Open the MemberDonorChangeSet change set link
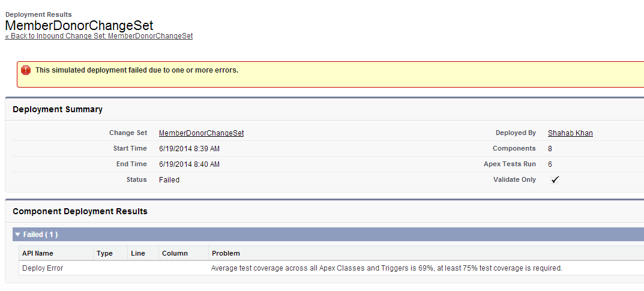644x291 pixels. pos(201,133)
